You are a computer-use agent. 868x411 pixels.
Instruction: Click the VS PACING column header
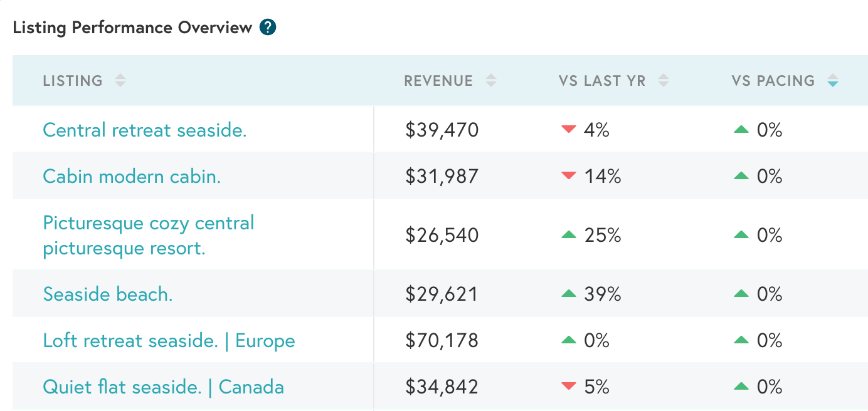[x=772, y=80]
